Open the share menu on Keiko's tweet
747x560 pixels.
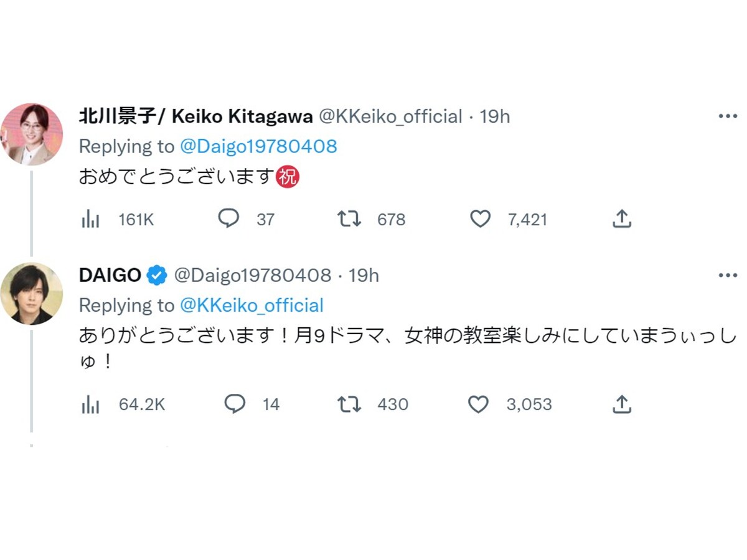(x=621, y=219)
